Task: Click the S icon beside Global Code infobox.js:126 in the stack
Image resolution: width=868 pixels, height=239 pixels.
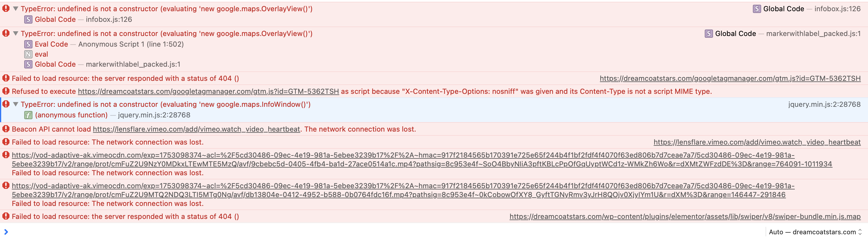Action: click(28, 19)
